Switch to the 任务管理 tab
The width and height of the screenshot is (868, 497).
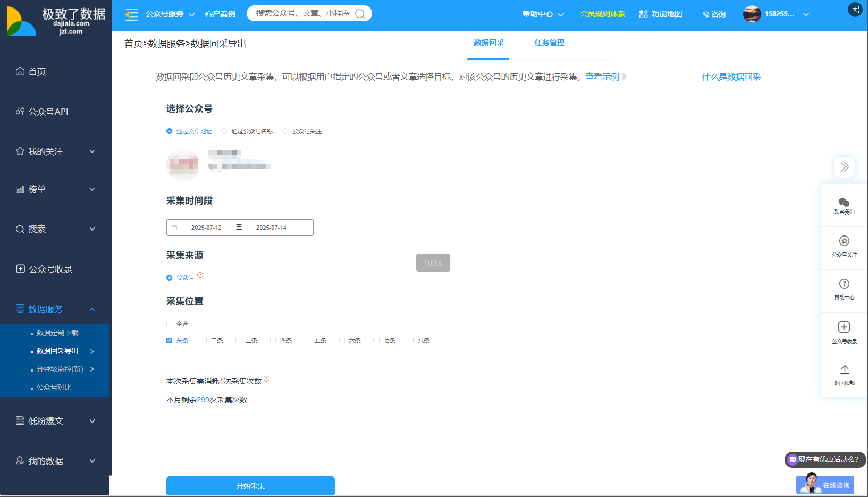(x=549, y=43)
